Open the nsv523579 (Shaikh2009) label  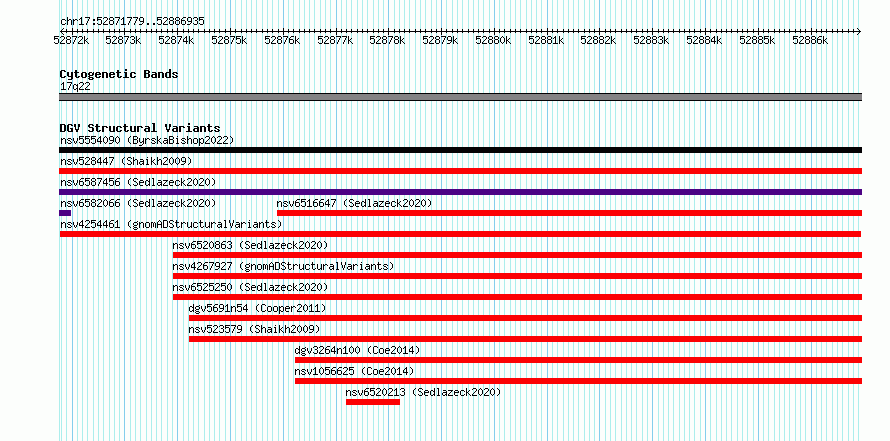coord(254,329)
